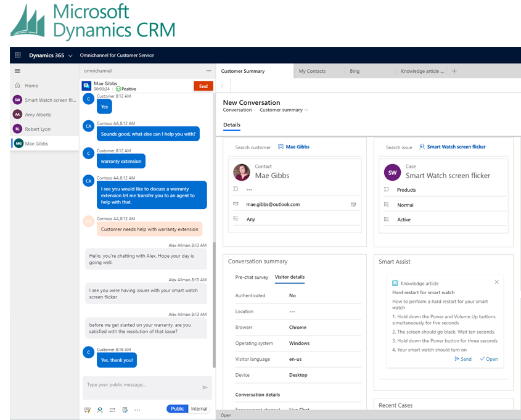
Task: Click the 'Customer needs help with warranty extension' note
Action: (x=149, y=229)
